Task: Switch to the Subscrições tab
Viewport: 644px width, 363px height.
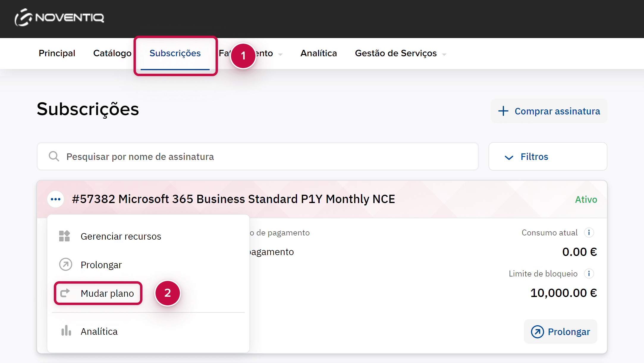Action: pos(175,53)
